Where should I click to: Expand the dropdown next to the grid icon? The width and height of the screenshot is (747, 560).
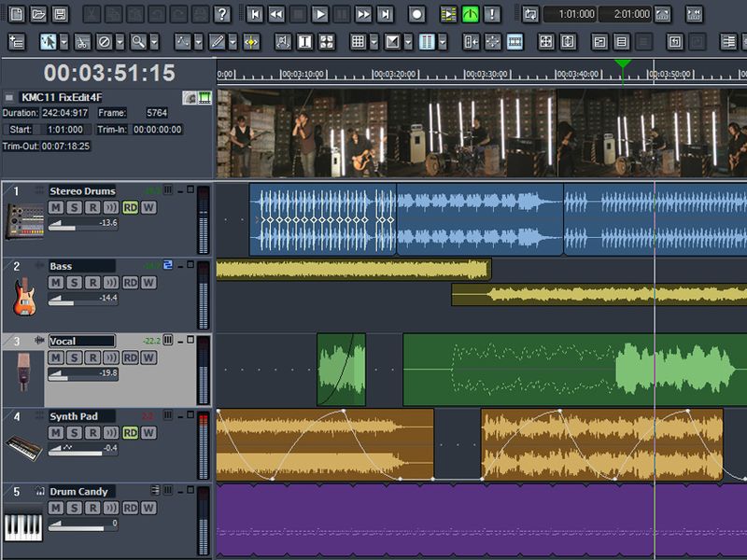click(373, 42)
